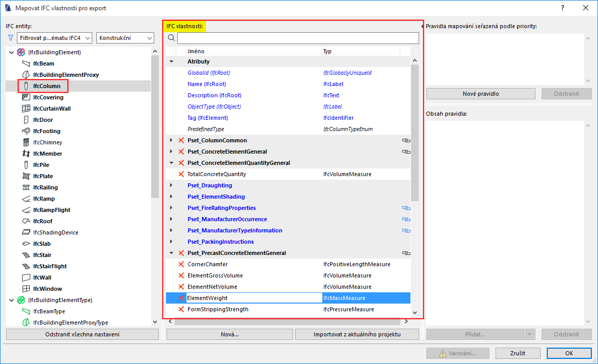This screenshot has height=364, width=598.
Task: Click the link icon on Pset_FireRatingProperties row
Action: click(406, 208)
